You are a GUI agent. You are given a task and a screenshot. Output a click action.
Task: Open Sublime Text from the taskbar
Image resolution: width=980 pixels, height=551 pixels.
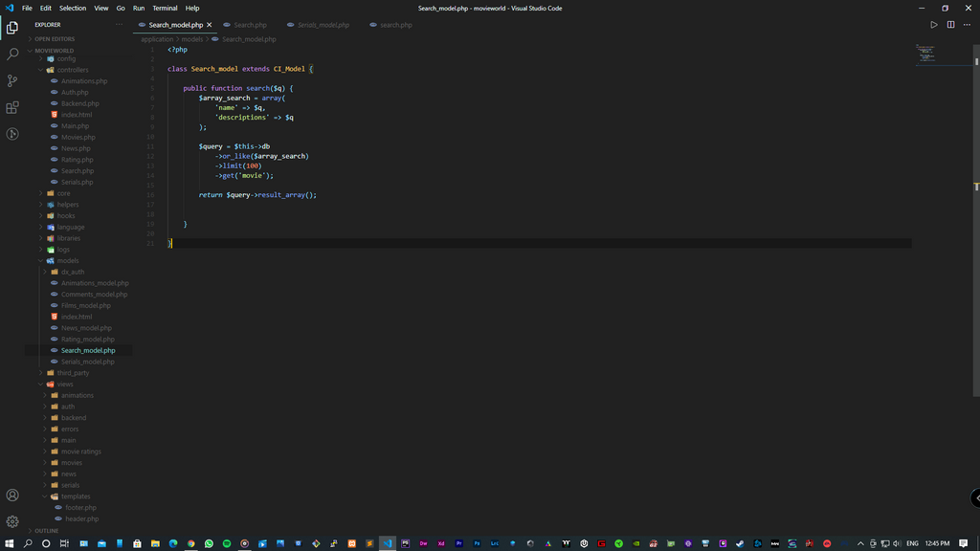click(x=369, y=543)
